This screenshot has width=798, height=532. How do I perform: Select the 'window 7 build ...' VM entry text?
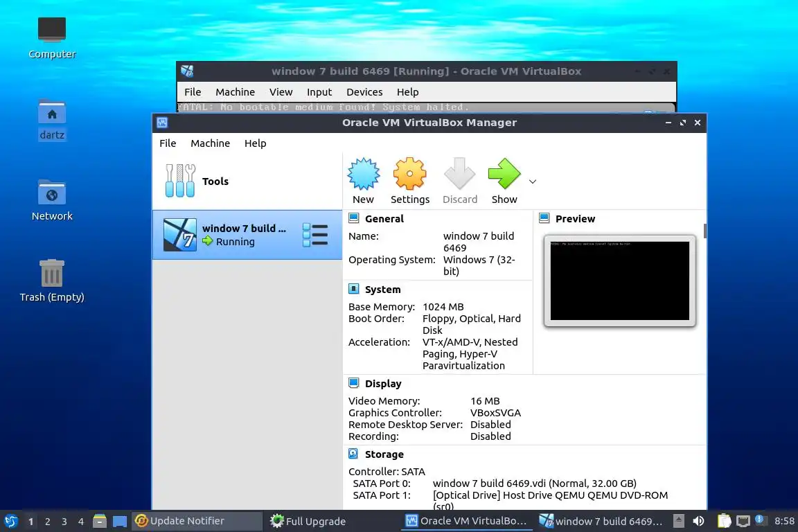click(244, 229)
